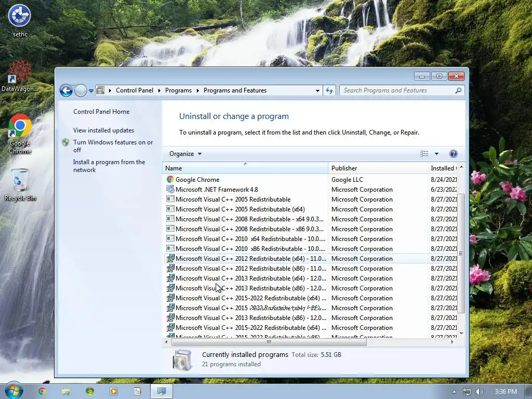Click the icon for Visual C++ 2005 Redistributable (x64)
The width and height of the screenshot is (532, 399).
pos(170,209)
